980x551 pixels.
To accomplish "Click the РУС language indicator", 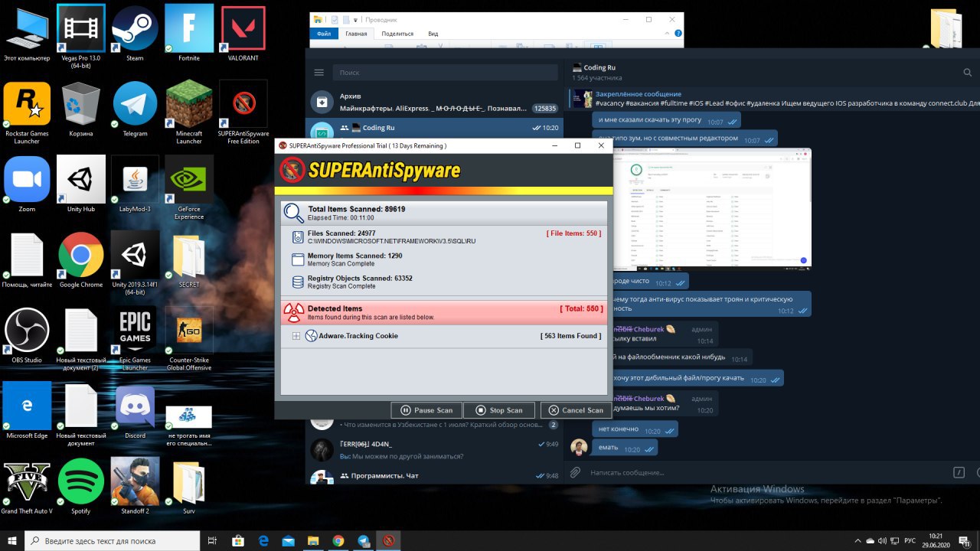I will coord(910,541).
